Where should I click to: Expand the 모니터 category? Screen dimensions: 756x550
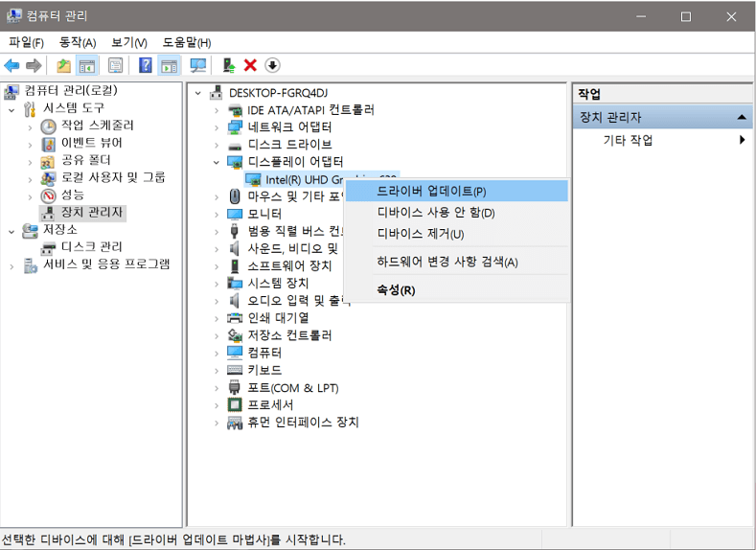click(217, 215)
